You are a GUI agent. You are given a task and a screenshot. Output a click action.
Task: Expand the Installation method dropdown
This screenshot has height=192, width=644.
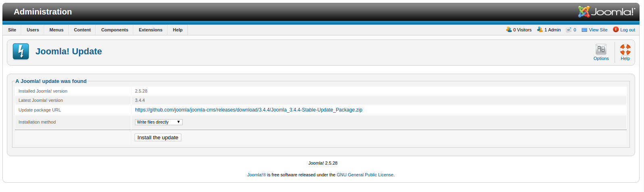[159, 122]
